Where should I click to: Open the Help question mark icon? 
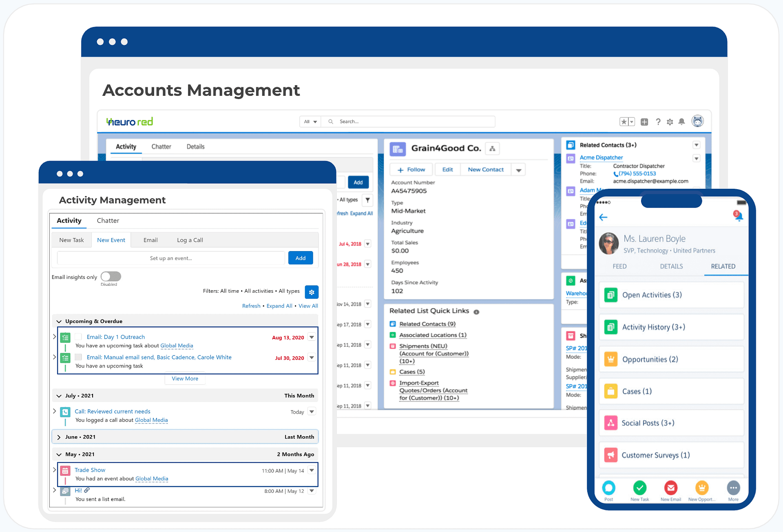coord(658,121)
